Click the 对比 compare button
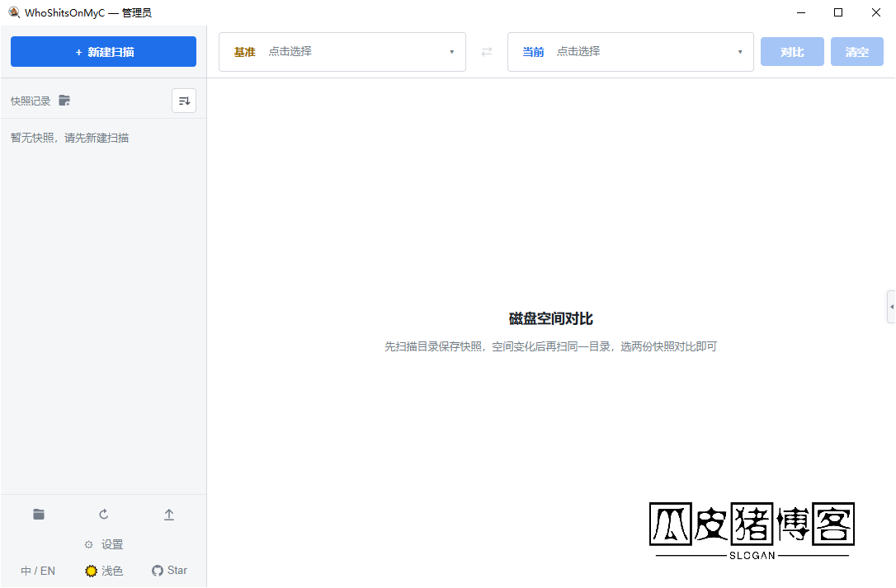896x588 pixels. coord(792,52)
